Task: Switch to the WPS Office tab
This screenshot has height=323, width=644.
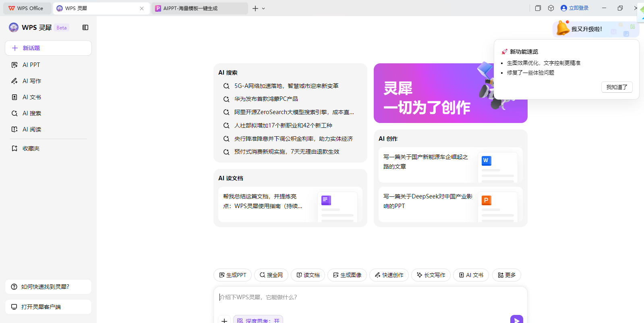Action: (x=27, y=8)
